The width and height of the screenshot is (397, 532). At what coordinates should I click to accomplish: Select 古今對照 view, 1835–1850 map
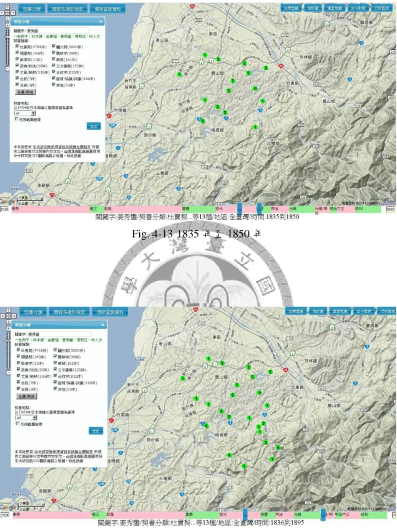point(358,8)
